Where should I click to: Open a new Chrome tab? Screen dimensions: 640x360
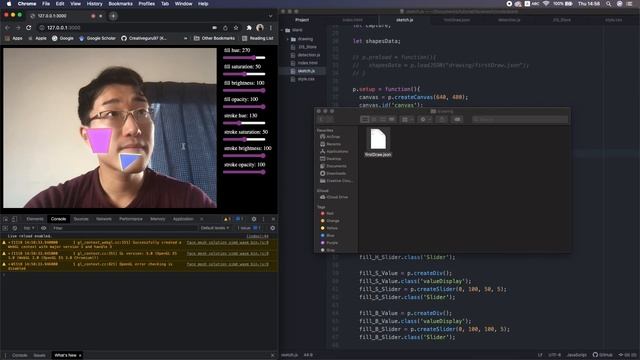click(x=113, y=16)
